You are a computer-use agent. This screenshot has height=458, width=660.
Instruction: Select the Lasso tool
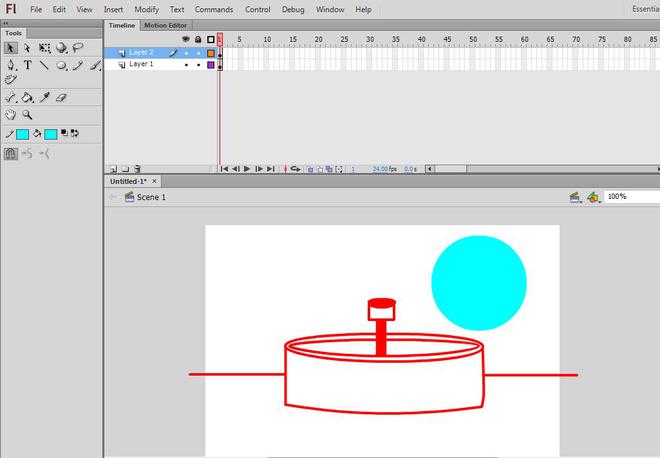[x=78, y=47]
